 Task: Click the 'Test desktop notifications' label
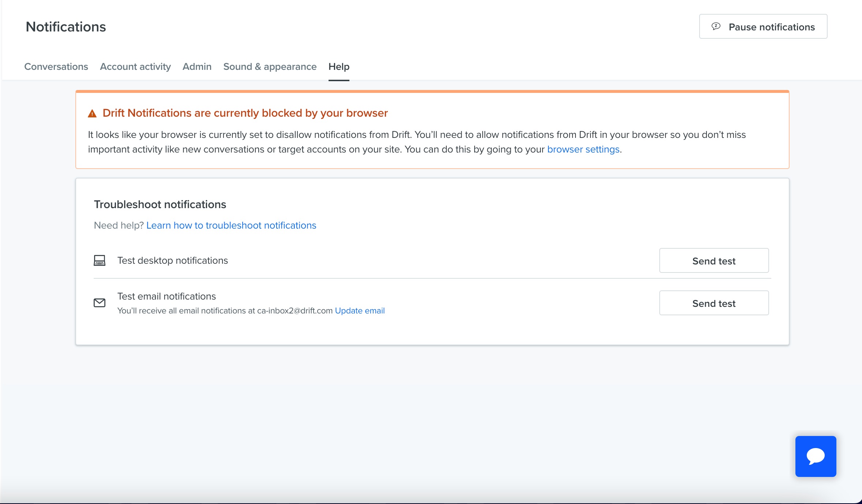coord(173,260)
